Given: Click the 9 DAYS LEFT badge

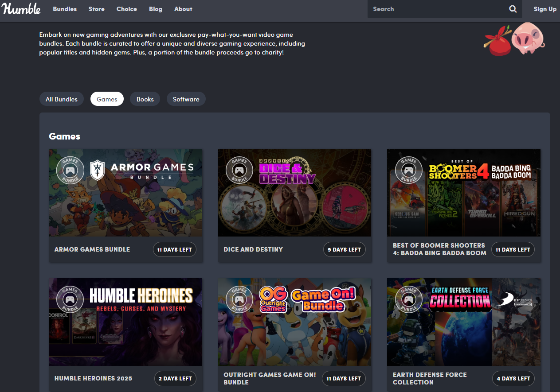Looking at the screenshot, I should (x=345, y=249).
